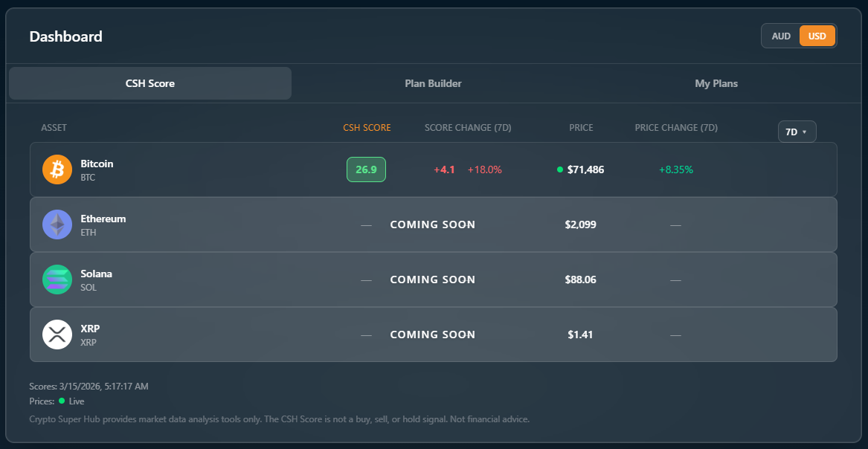868x449 pixels.
Task: Click COMING SOON in the Solana row
Action: point(432,280)
